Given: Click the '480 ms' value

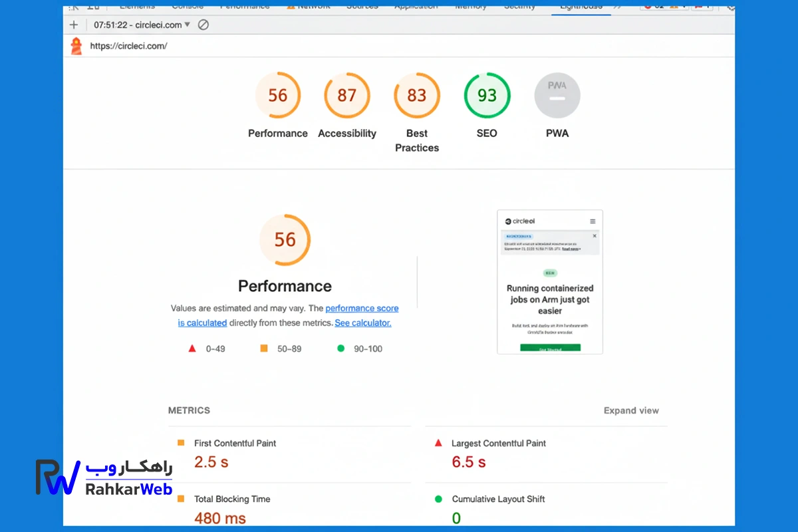Looking at the screenshot, I should pos(220,517).
